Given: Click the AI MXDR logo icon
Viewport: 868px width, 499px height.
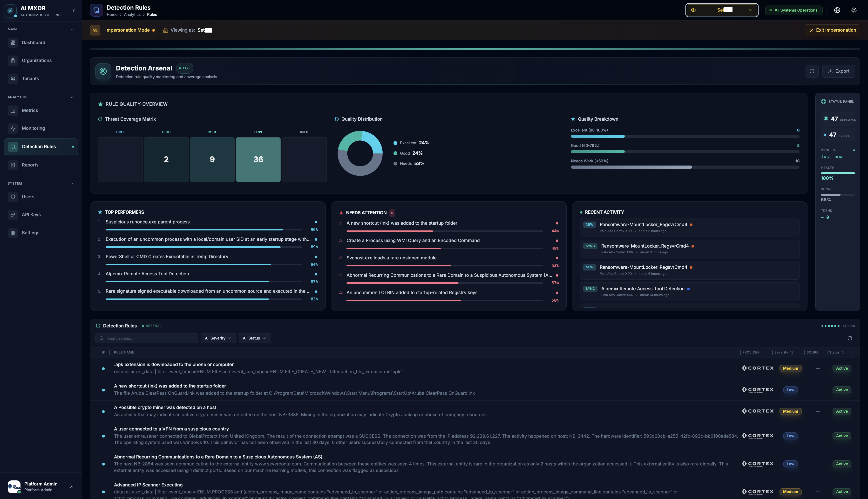Looking at the screenshot, I should point(10,11).
